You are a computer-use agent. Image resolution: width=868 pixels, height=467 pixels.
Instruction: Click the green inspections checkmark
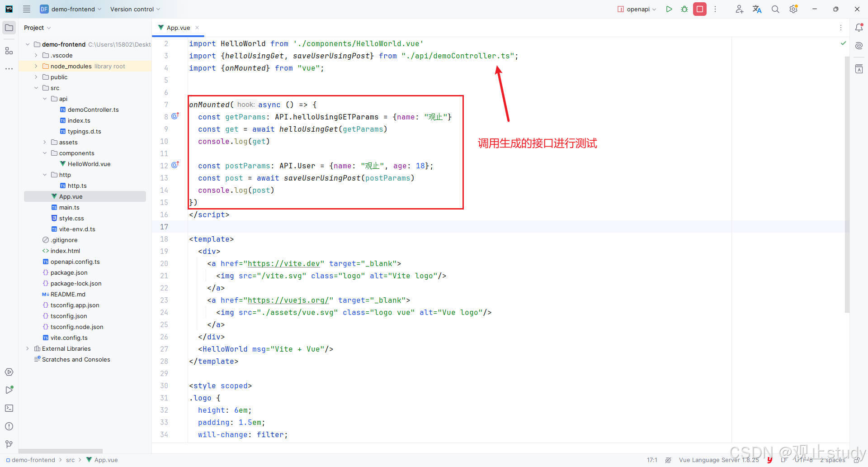pos(843,43)
